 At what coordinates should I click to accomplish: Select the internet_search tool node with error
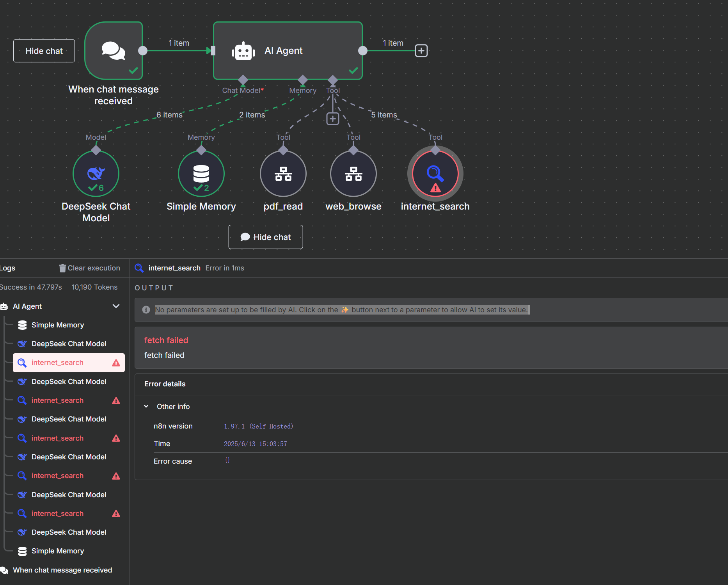pos(435,174)
